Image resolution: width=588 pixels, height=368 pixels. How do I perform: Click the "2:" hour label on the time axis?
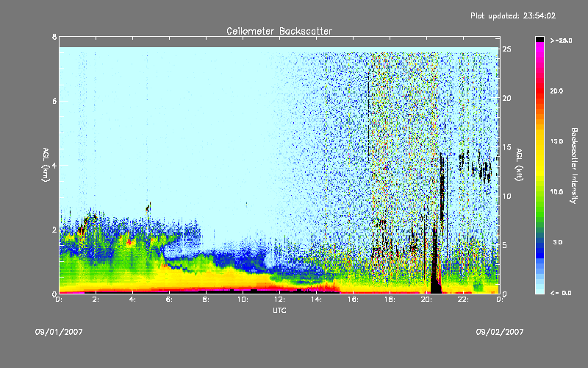pos(96,300)
